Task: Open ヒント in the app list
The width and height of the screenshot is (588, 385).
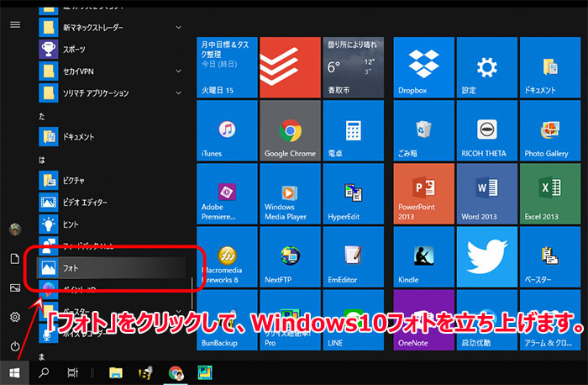Action: [112, 224]
